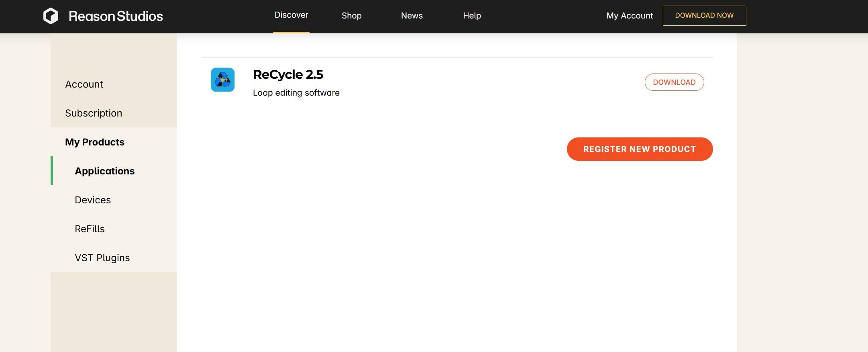The height and width of the screenshot is (352, 868).
Task: Go to the Shop menu
Action: 352,16
